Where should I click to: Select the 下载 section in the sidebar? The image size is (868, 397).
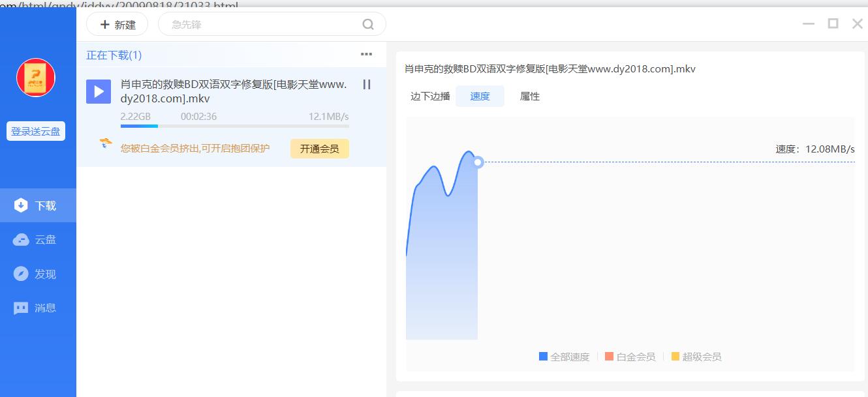click(37, 203)
